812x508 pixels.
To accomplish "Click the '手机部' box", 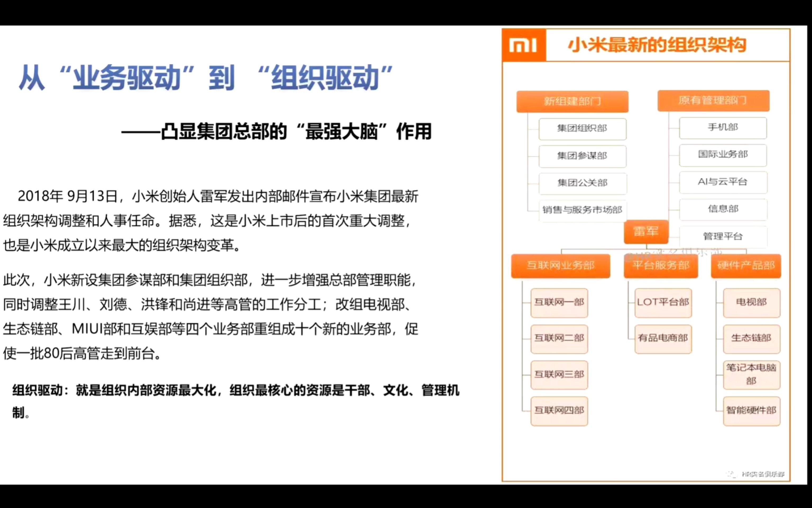I will 723,128.
